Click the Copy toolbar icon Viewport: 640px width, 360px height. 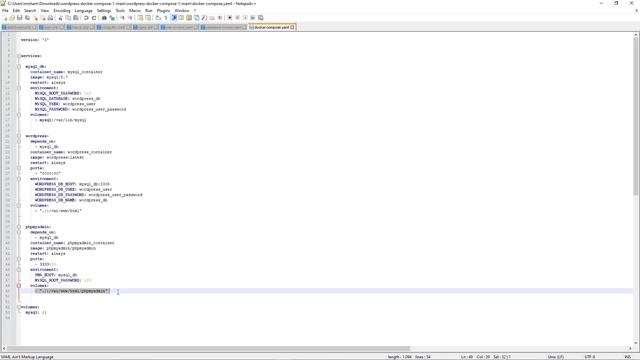(x=68, y=18)
